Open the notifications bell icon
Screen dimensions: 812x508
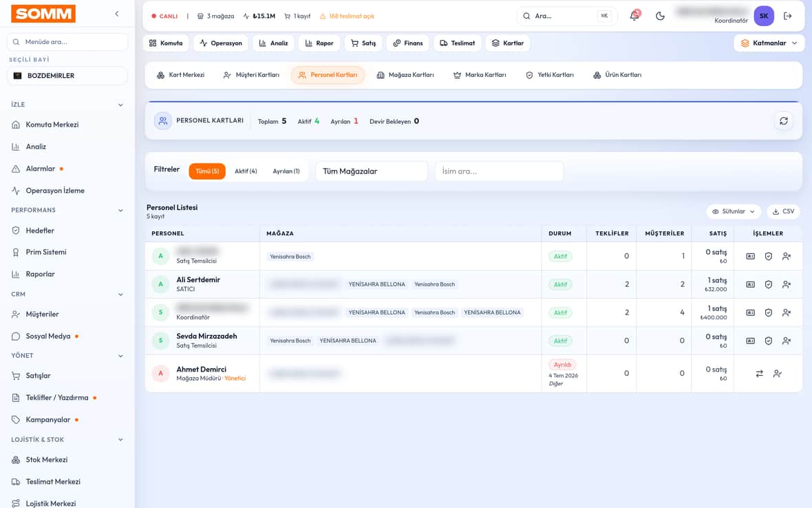(634, 16)
